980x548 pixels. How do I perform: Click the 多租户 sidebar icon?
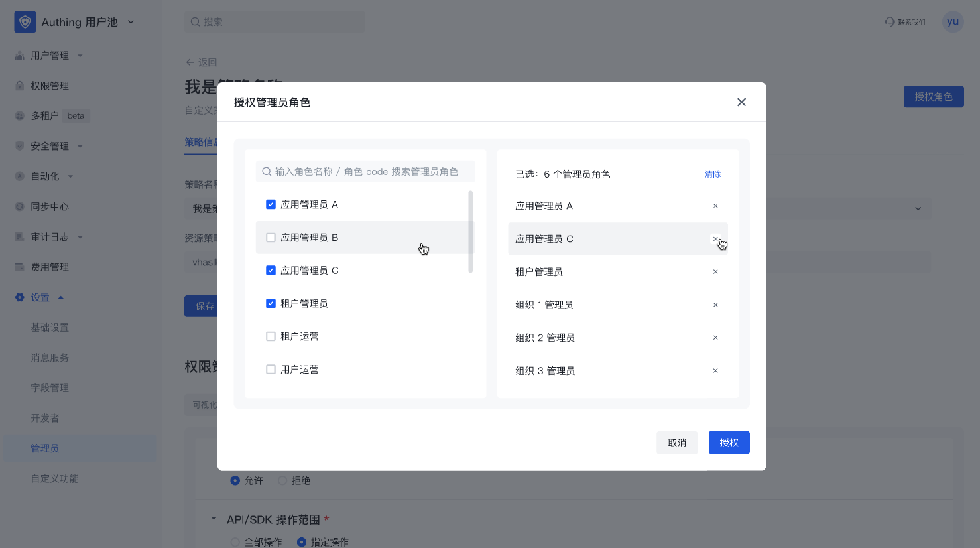click(x=20, y=115)
